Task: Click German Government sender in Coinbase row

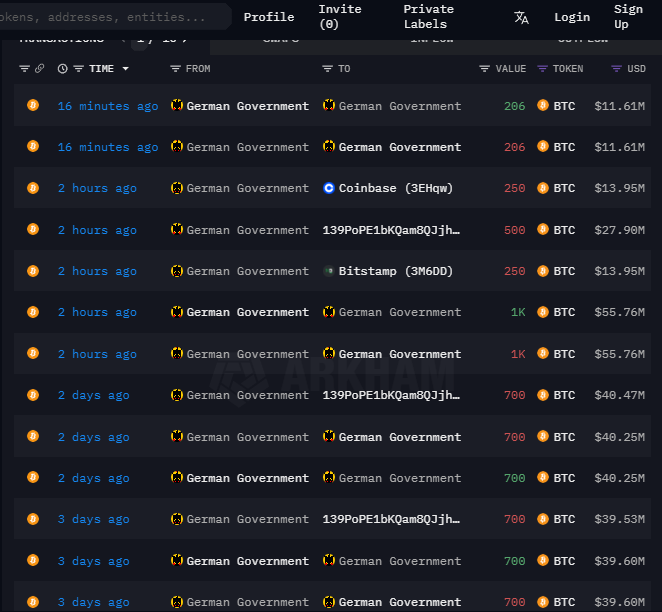Action: [247, 188]
